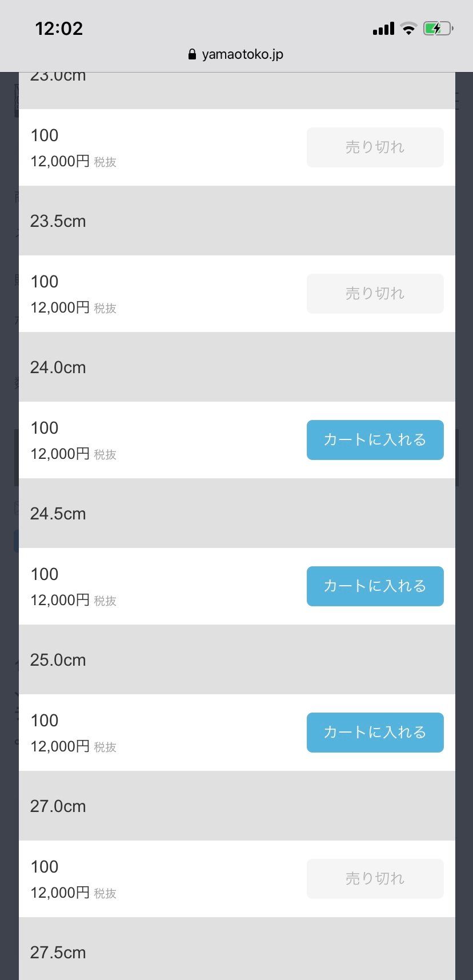Tap the Wi-Fi status icon

point(408,29)
